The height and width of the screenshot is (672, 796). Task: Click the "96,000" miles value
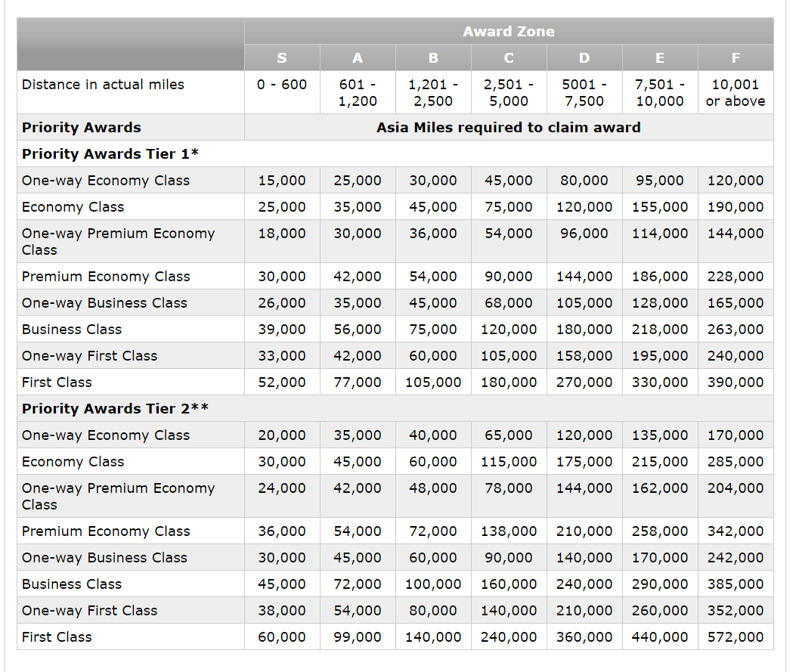[584, 233]
